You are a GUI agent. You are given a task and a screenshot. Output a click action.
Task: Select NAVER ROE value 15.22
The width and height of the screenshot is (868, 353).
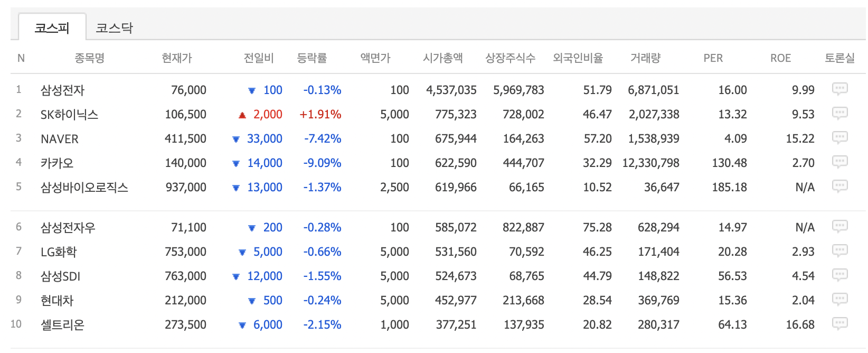[800, 139]
